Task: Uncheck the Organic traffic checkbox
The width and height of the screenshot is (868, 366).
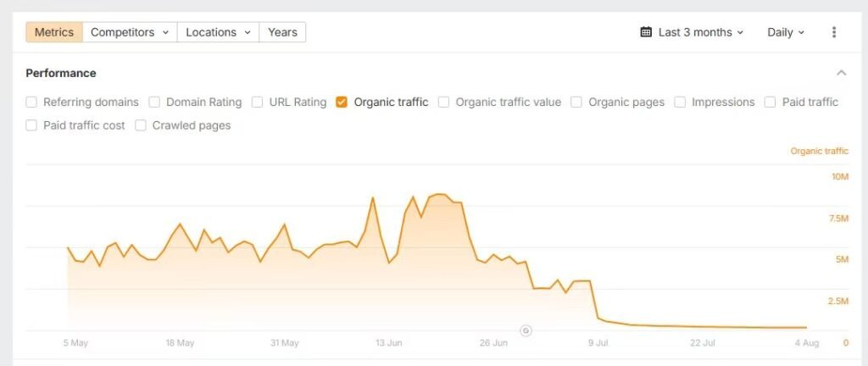Action: click(342, 103)
